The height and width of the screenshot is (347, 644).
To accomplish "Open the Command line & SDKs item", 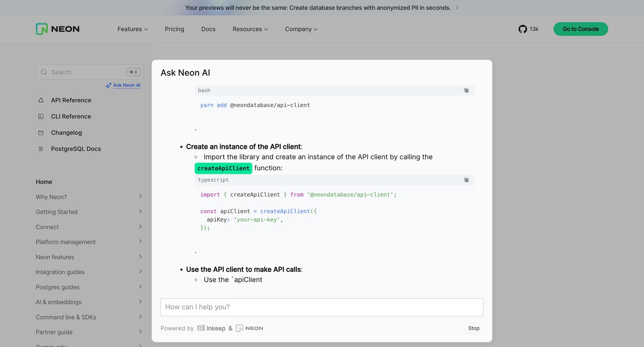I will tap(66, 317).
